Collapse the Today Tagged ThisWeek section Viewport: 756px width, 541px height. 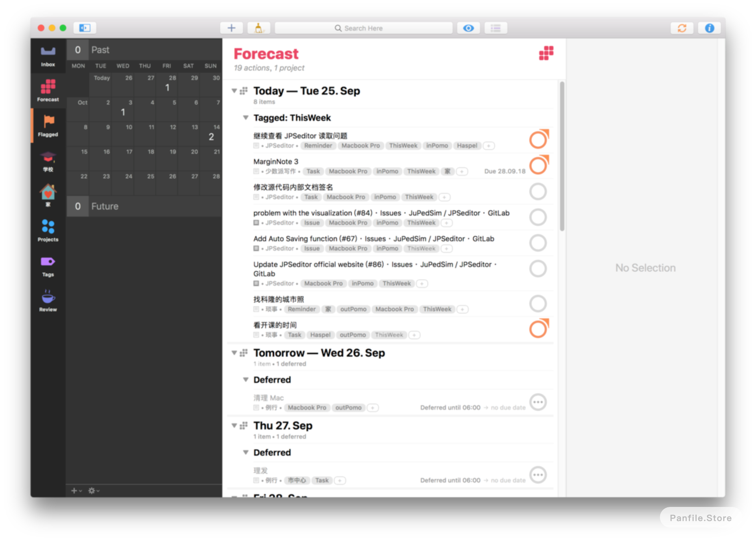coord(245,118)
